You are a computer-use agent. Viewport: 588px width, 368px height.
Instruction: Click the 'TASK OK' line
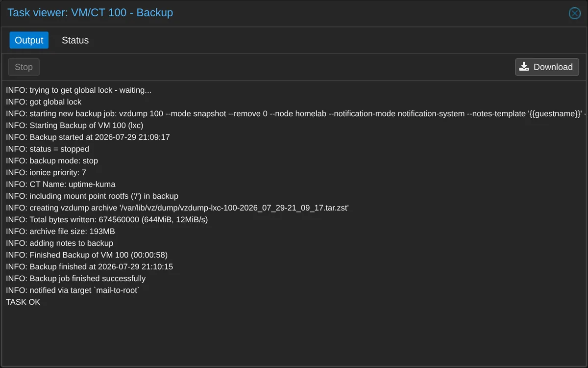[23, 302]
